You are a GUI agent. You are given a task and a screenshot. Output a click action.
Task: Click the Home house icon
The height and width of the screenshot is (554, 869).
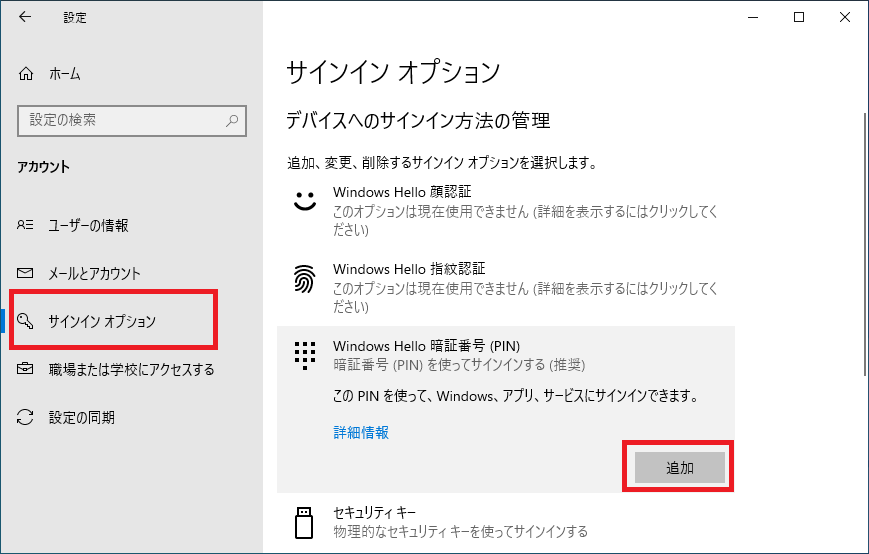tap(26, 74)
